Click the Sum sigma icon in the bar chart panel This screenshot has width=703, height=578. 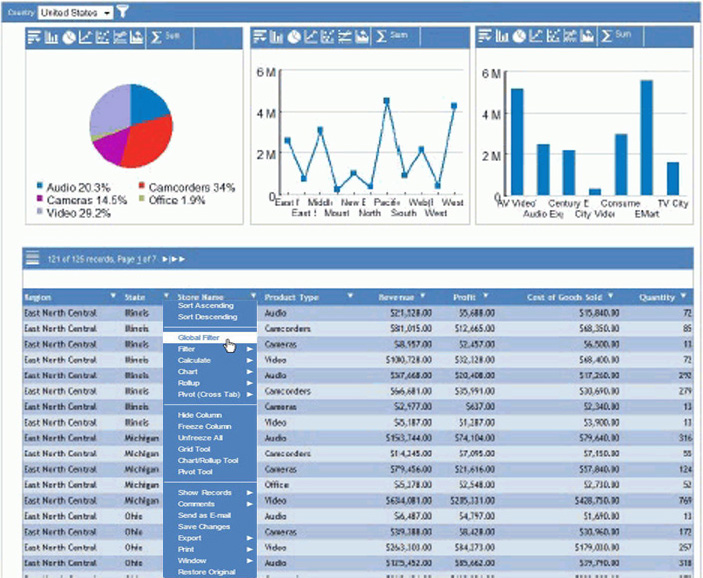point(606,35)
